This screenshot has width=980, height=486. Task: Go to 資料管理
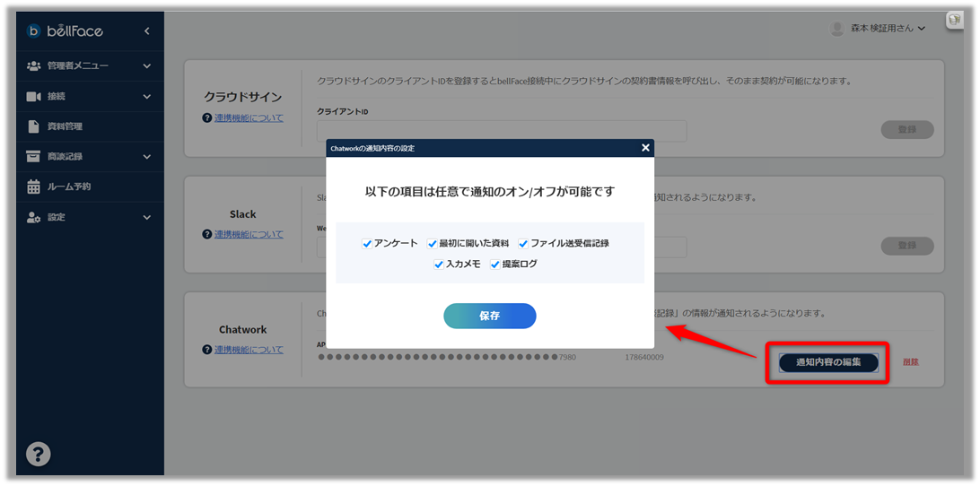click(90, 126)
